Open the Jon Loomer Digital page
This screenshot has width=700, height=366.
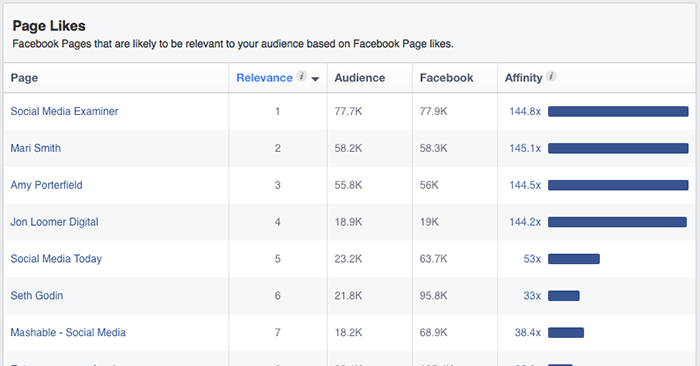tap(54, 222)
